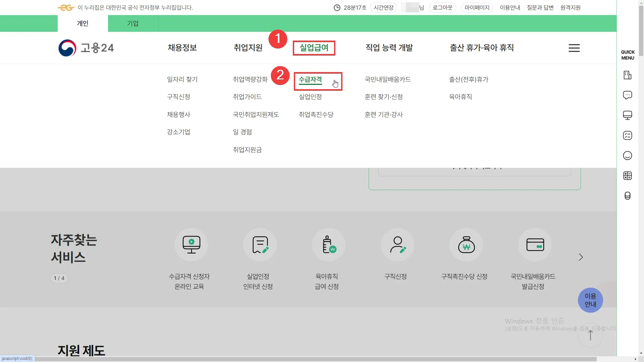Open the 직업 능력 개발 menu

click(x=389, y=48)
